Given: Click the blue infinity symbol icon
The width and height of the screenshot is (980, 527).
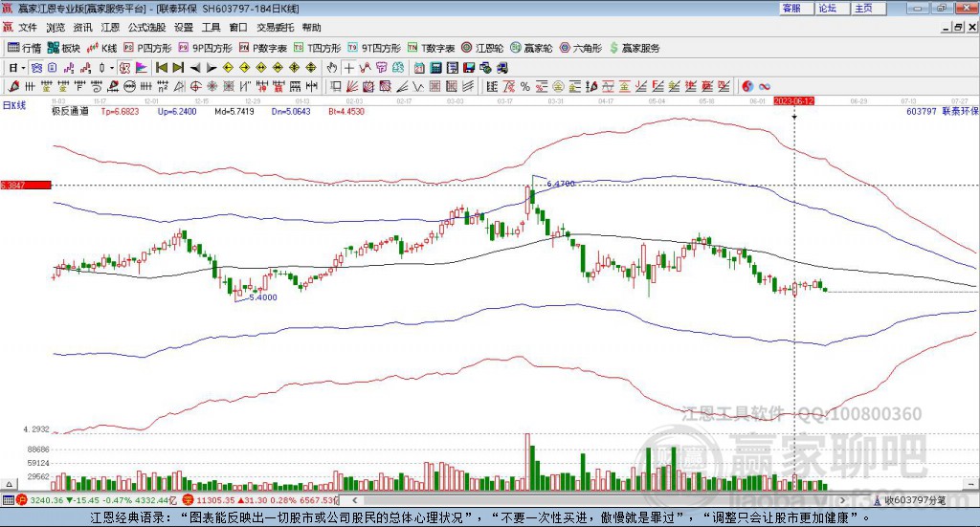Looking at the screenshot, I should point(765,86).
